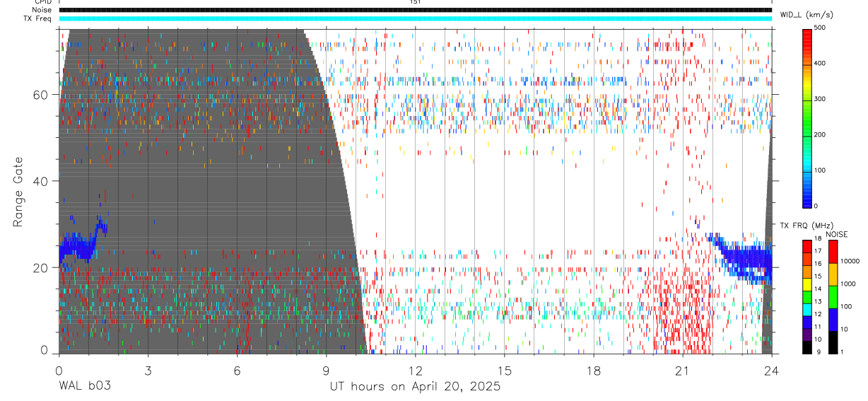Click the x-axis tick label '3'

tap(148, 370)
